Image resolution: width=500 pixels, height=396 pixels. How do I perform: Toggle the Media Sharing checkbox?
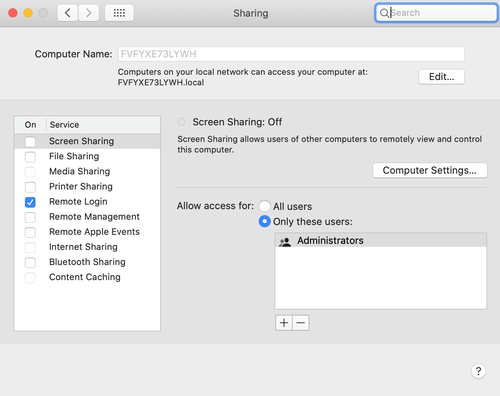click(30, 172)
